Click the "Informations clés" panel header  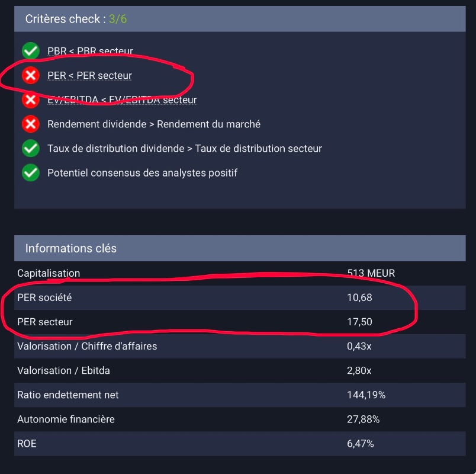click(x=71, y=248)
